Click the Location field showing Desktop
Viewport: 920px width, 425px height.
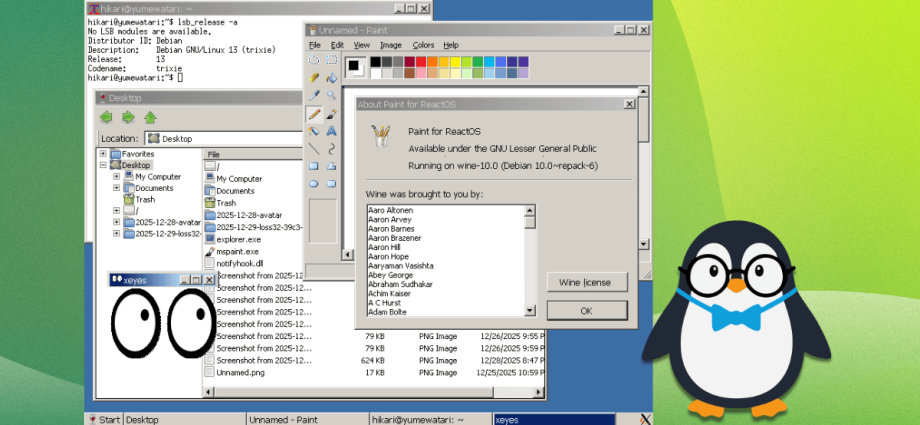pos(224,139)
